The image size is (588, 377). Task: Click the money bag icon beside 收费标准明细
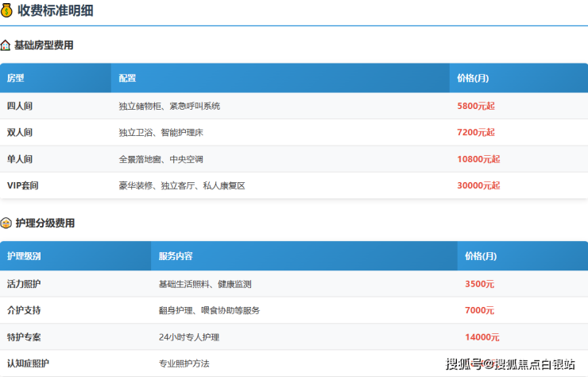tap(7, 11)
